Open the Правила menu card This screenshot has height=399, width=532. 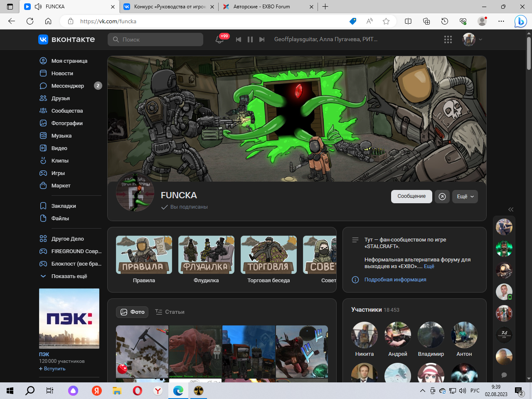[x=144, y=260]
